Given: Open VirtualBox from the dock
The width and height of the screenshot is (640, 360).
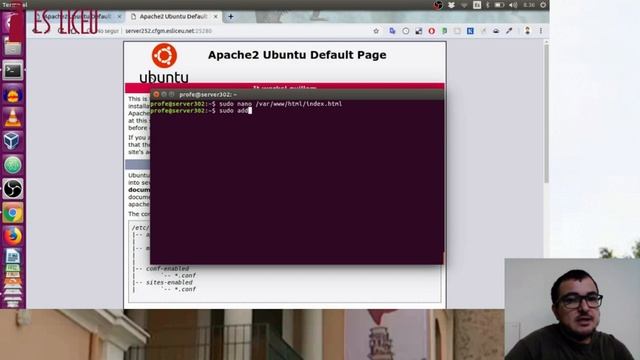Looking at the screenshot, I should (12, 141).
